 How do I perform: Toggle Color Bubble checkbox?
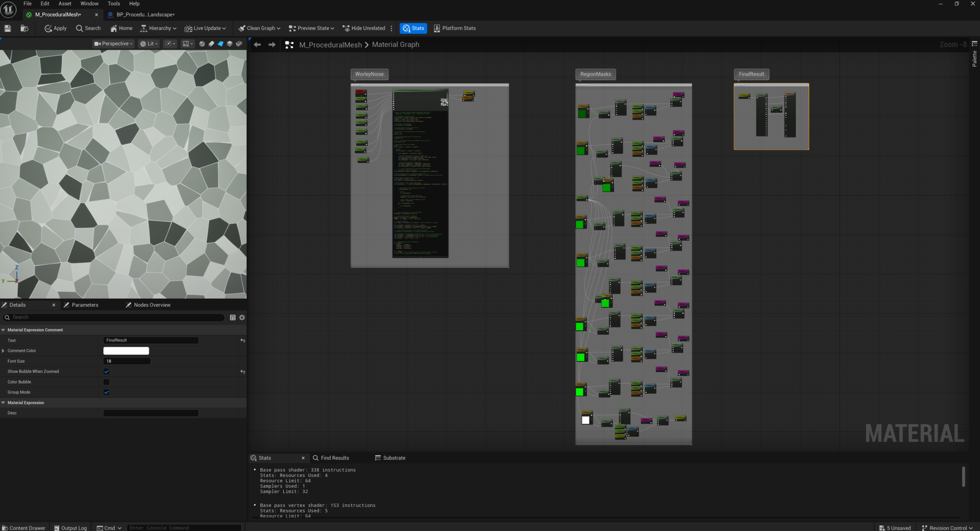106,382
